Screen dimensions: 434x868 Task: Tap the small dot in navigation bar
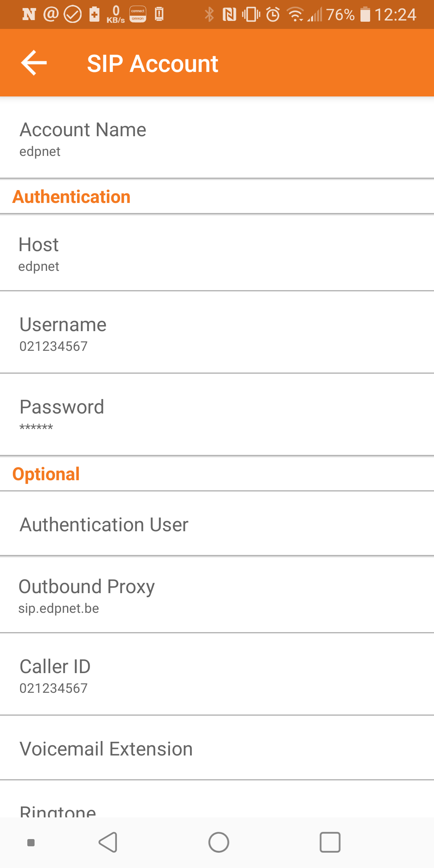pyautogui.click(x=31, y=842)
